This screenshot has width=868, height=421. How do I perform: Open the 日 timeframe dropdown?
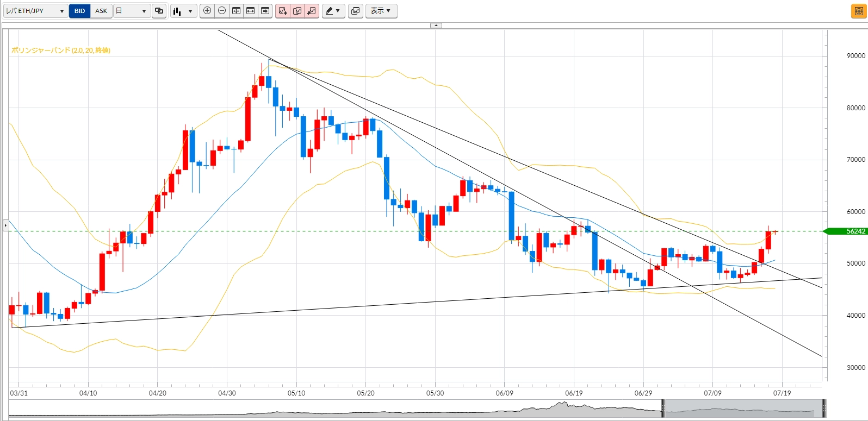132,11
